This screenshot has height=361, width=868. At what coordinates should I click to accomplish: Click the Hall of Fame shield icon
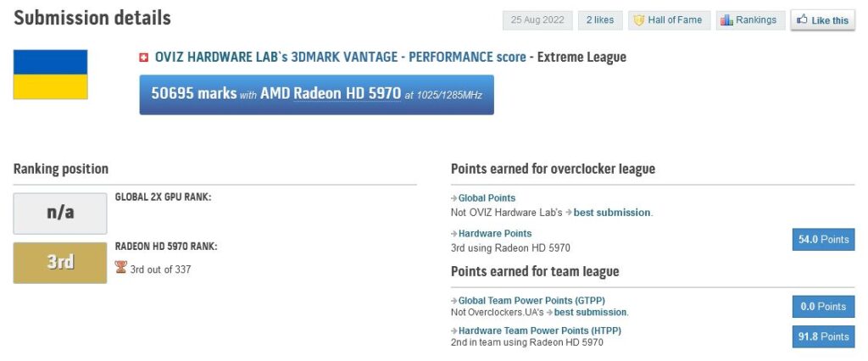pyautogui.click(x=639, y=20)
